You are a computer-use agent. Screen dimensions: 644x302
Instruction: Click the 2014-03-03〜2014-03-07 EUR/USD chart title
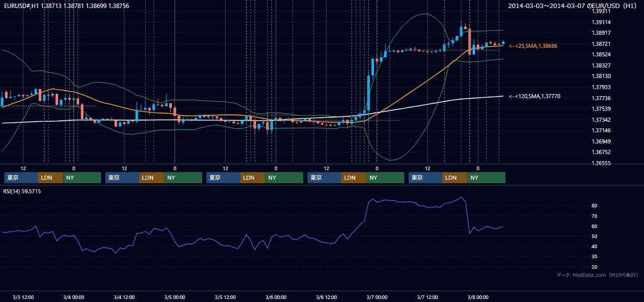click(x=572, y=6)
